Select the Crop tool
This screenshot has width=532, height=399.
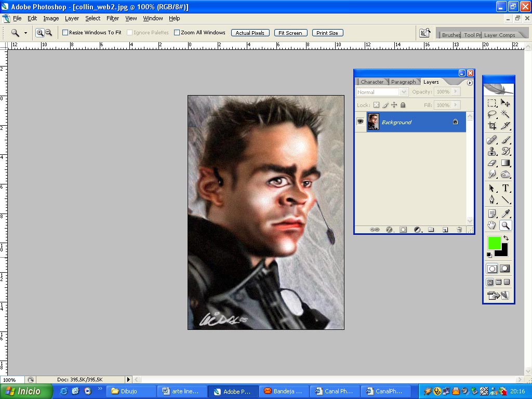tap(492, 126)
